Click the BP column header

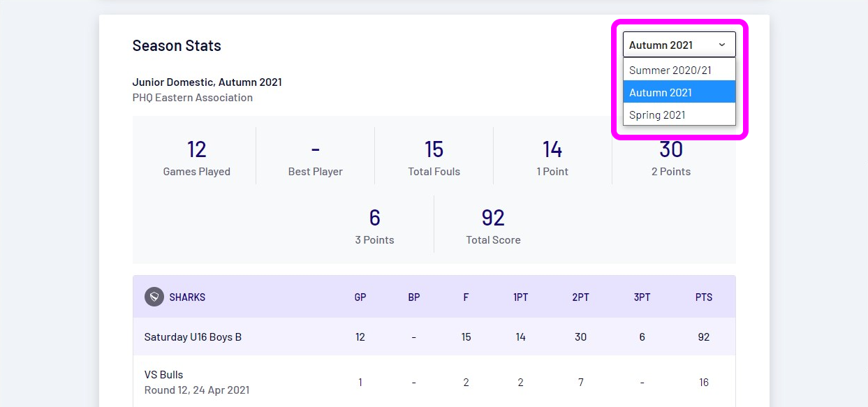414,297
